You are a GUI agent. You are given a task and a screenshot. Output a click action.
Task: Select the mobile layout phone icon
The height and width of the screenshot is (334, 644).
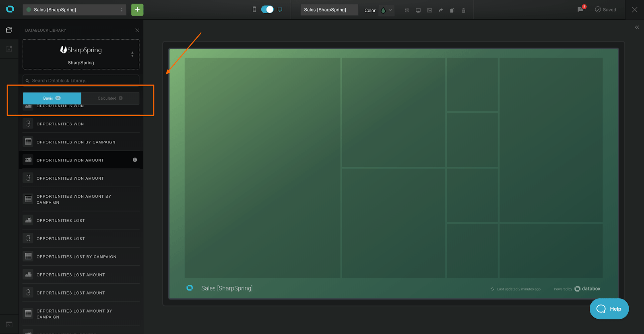pos(254,9)
